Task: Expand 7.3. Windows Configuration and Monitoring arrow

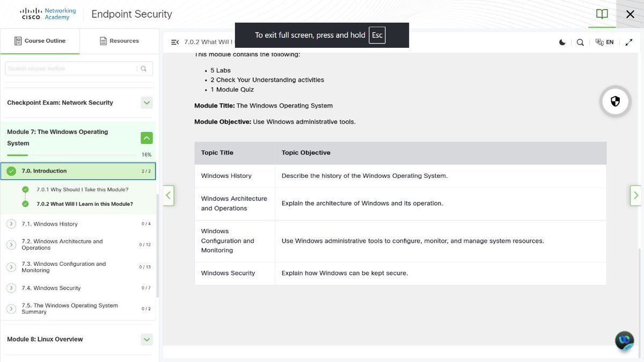Action: (x=11, y=267)
